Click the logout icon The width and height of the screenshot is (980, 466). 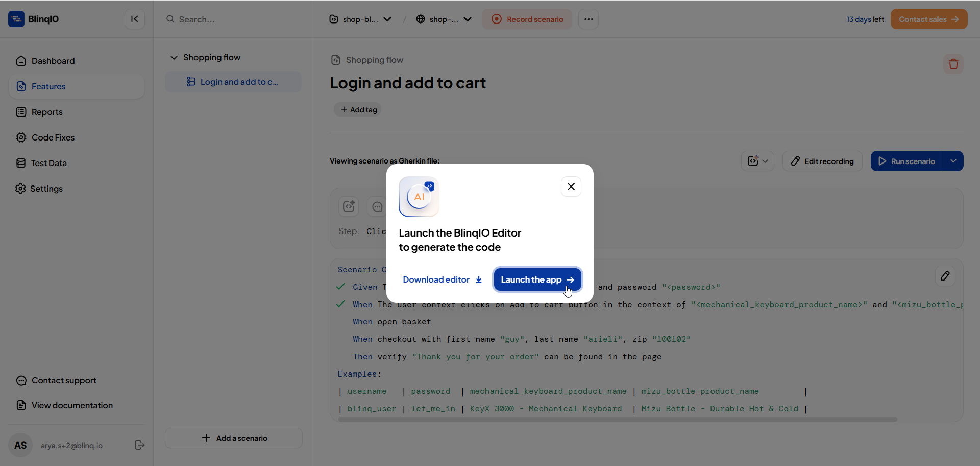click(x=139, y=445)
